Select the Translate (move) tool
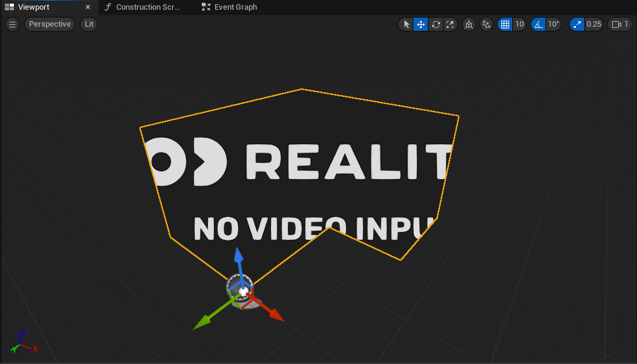The width and height of the screenshot is (637, 364). (x=421, y=24)
